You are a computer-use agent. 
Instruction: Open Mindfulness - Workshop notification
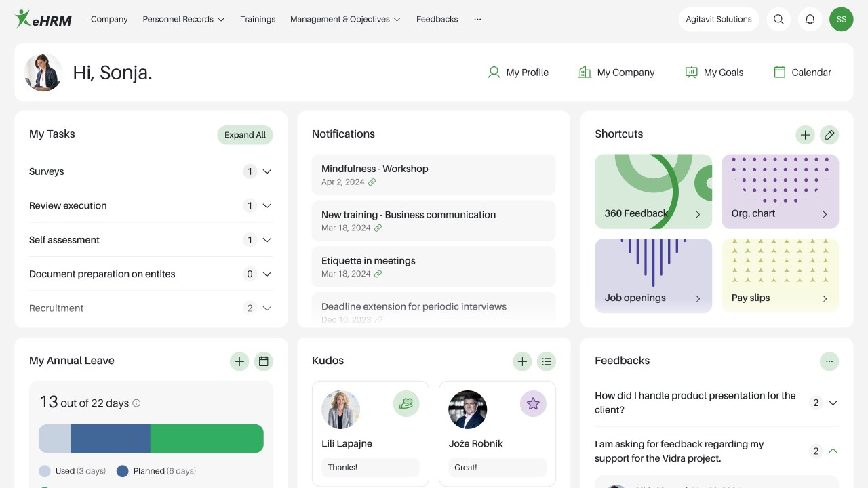(433, 175)
